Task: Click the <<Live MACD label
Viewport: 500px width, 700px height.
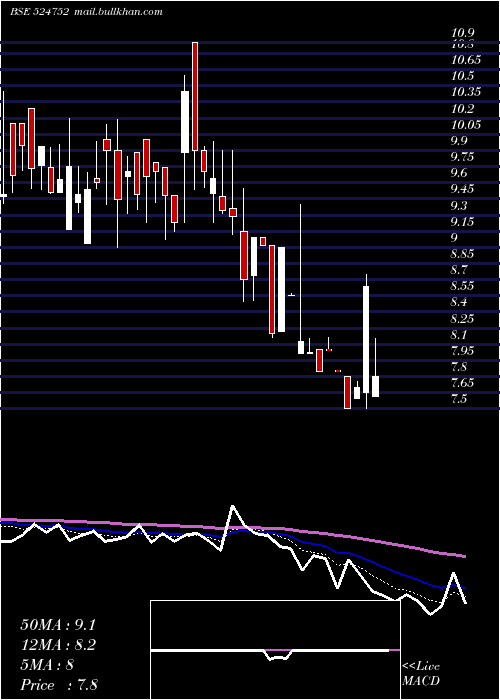Action: pyautogui.click(x=421, y=673)
